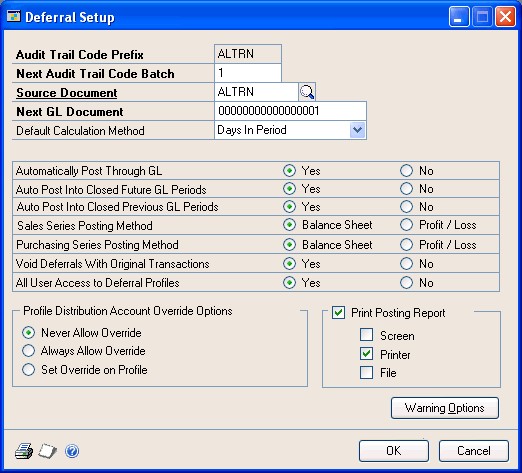Choose Balance Sheet for Sales Series Posting Method
Screen dimensions: 522x473
coord(289,225)
